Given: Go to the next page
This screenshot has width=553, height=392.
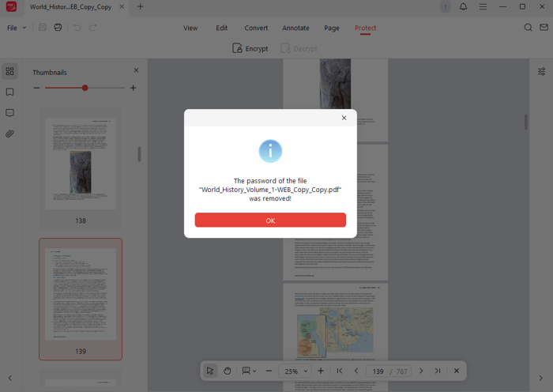Looking at the screenshot, I should (x=421, y=371).
